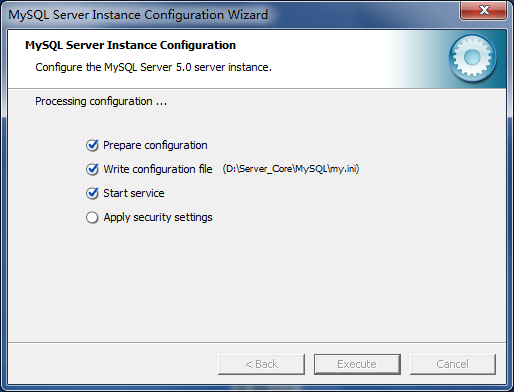Image resolution: width=514 pixels, height=392 pixels.
Task: Click the Execute button
Action: [357, 364]
